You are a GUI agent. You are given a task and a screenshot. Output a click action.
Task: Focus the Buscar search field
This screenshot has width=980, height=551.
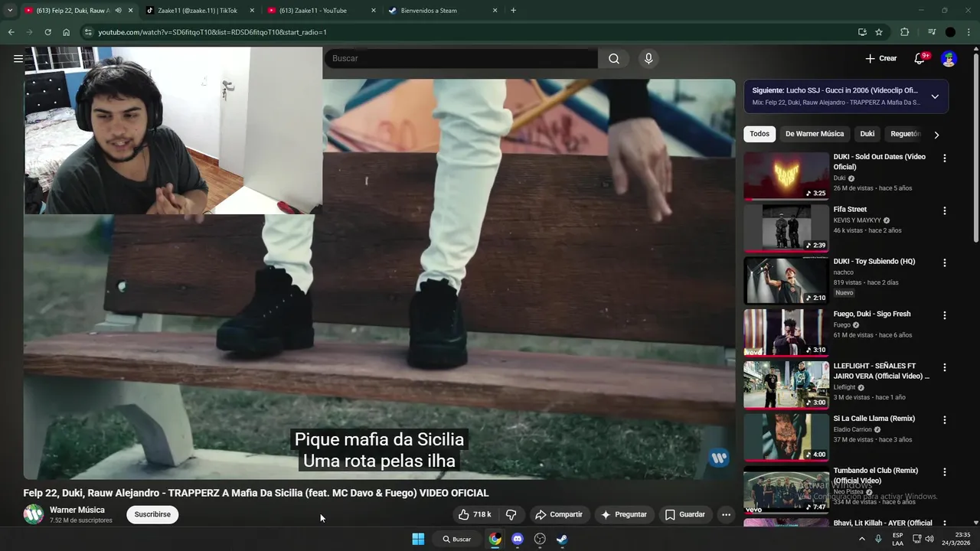[x=461, y=58]
